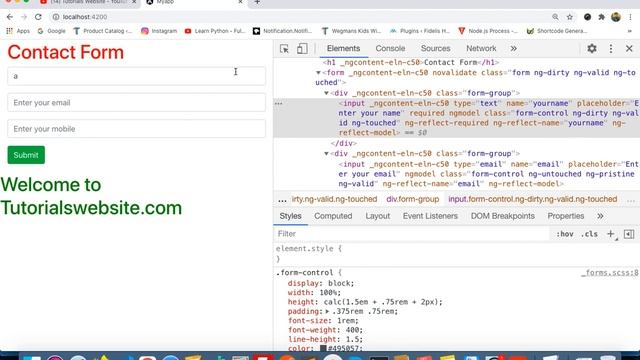Toggle the device toolbar icon
This screenshot has height=360, width=640.
click(x=302, y=49)
